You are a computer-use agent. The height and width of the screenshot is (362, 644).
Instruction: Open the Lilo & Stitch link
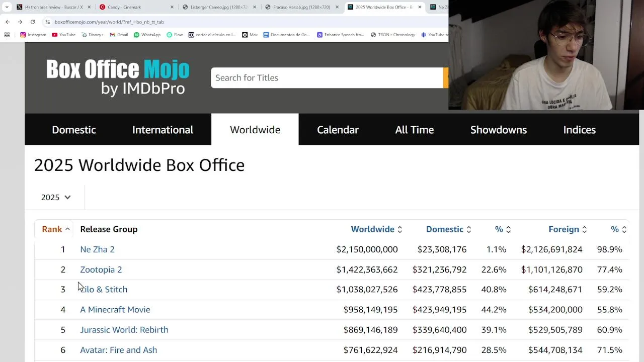click(104, 290)
